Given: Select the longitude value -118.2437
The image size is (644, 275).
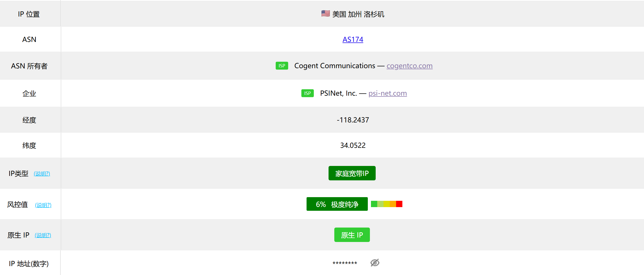Looking at the screenshot, I should tap(353, 120).
